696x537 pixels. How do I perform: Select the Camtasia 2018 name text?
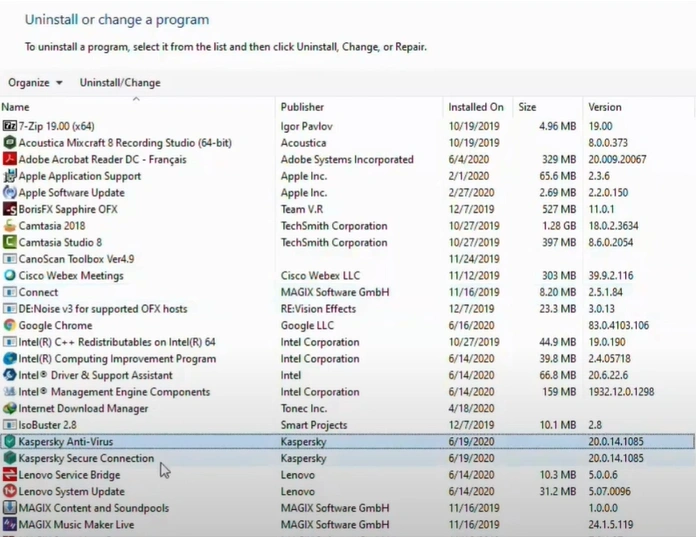51,225
